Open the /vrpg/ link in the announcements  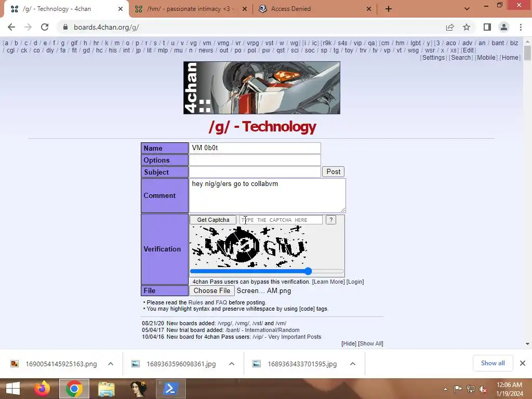coord(224,323)
